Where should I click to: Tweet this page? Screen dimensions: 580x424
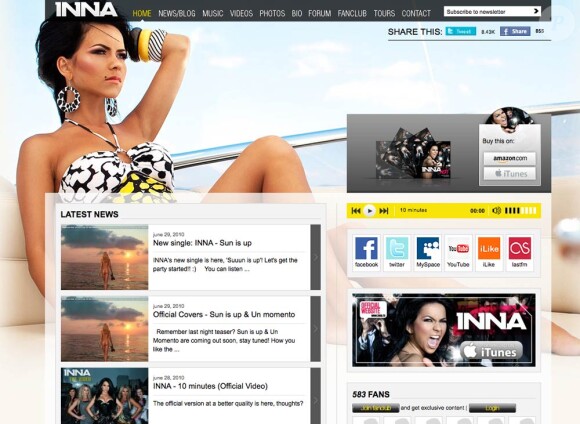pos(461,31)
